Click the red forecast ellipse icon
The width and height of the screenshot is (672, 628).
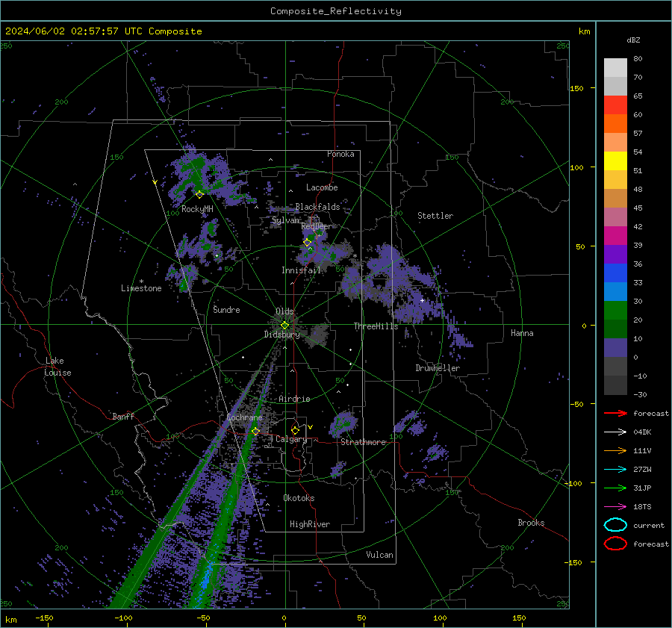click(615, 544)
